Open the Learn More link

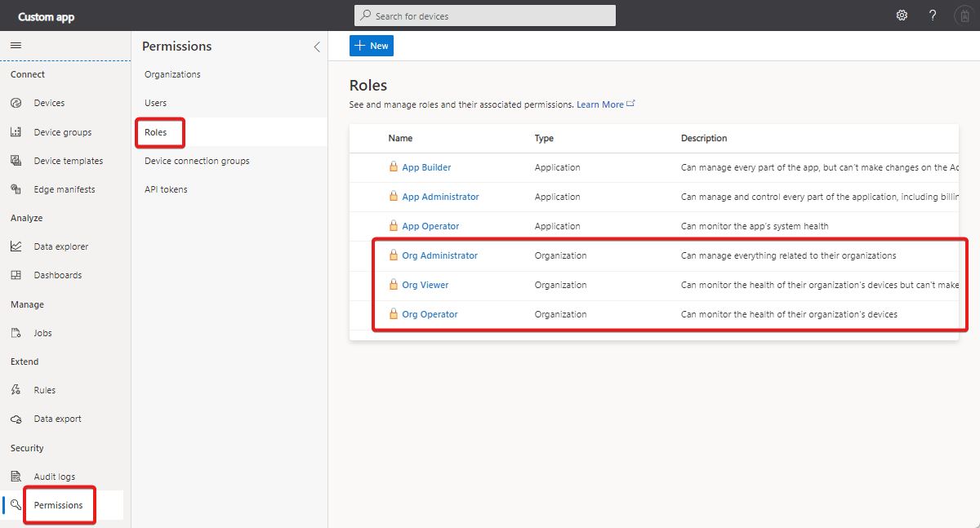(x=600, y=104)
